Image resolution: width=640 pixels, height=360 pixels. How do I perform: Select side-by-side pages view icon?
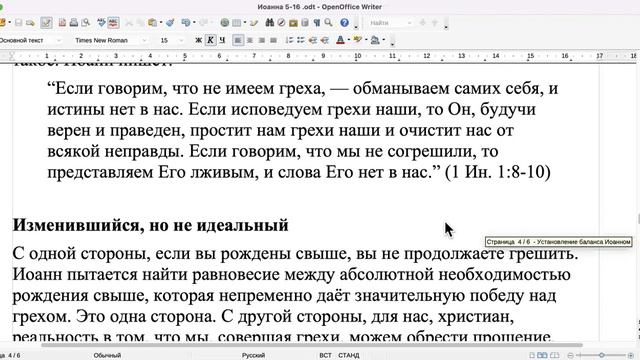click(542, 356)
